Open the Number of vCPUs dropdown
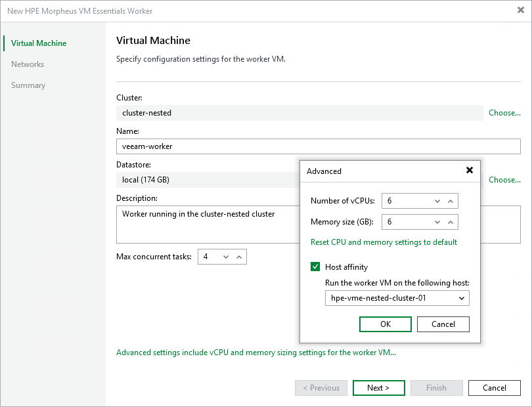 [436, 201]
